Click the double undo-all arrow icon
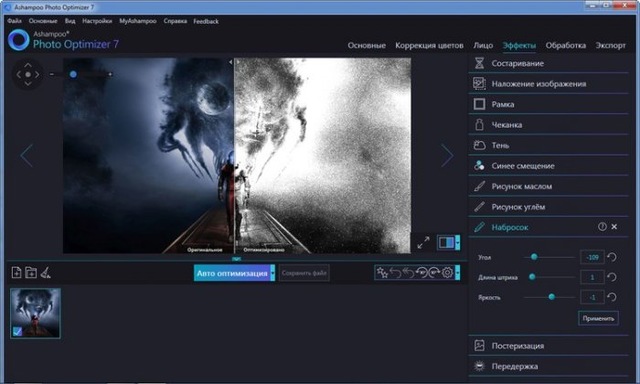Screen dimensions: 640x384 [x=408, y=272]
